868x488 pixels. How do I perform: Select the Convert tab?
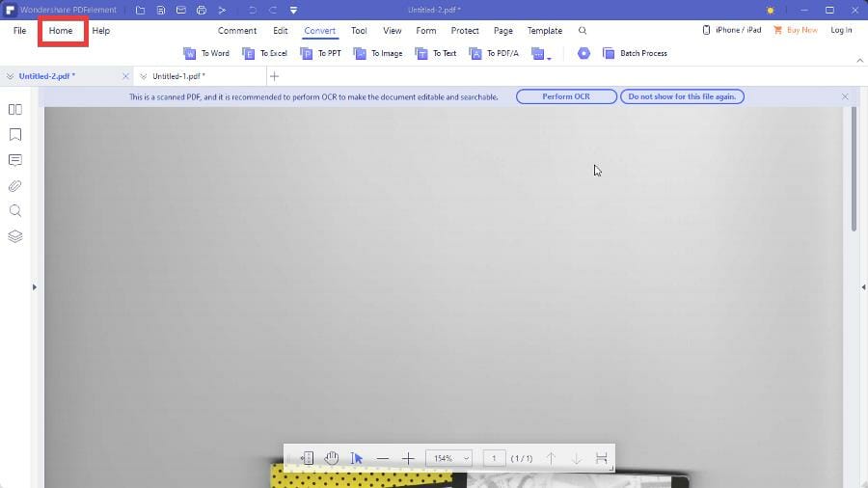point(319,31)
